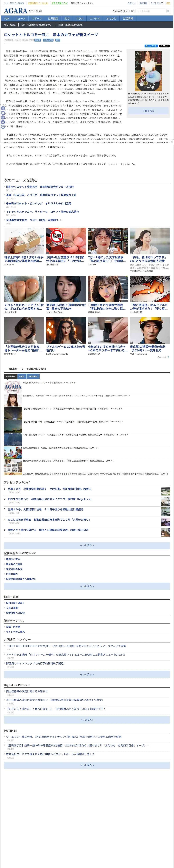Open the 株価上昇率2.8倍 cash ad thumbnail
This screenshot has height=868, width=174.
click(24, 241)
